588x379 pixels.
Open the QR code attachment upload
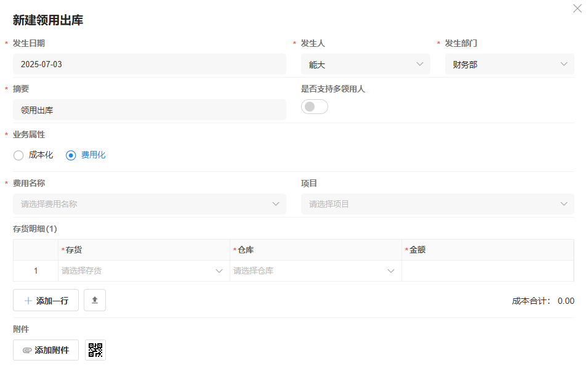(95, 350)
